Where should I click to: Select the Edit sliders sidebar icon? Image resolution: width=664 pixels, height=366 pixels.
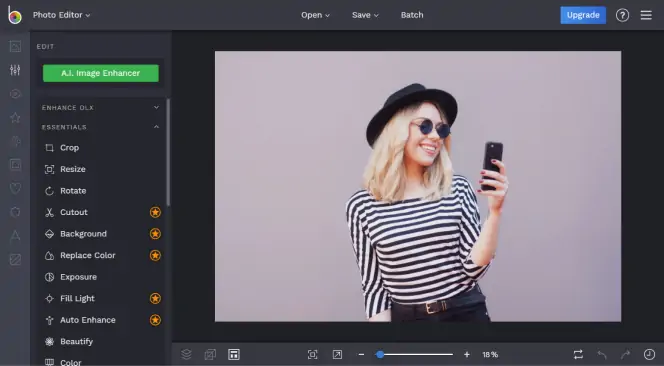(x=15, y=70)
